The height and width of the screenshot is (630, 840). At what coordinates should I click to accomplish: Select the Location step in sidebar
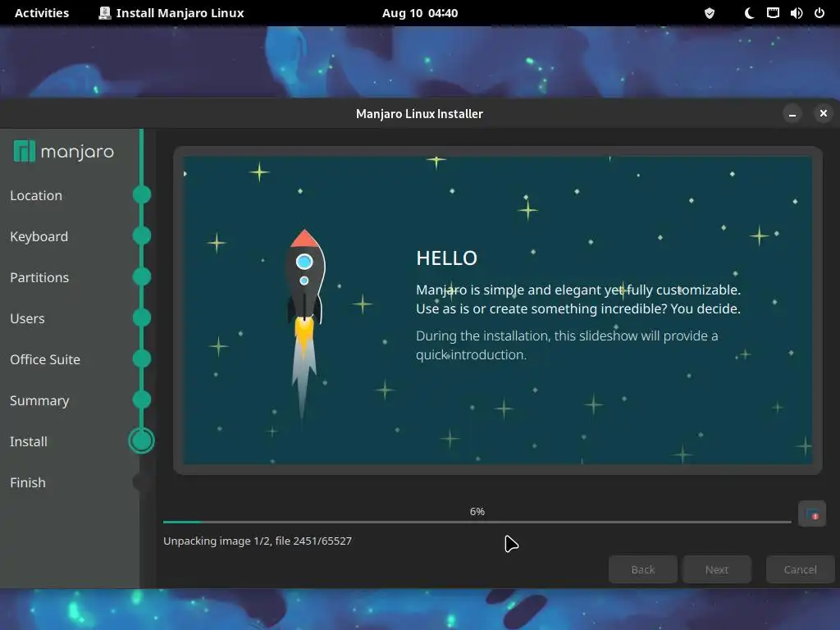(36, 195)
